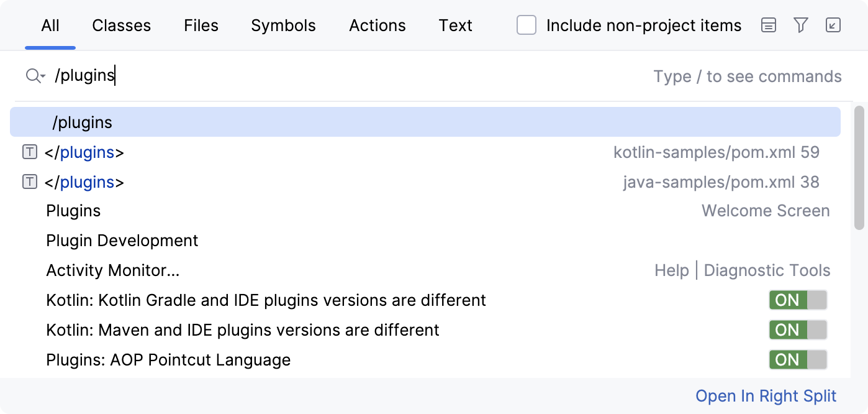Open the filter funnel icon
This screenshot has height=414, width=868.
coord(800,25)
